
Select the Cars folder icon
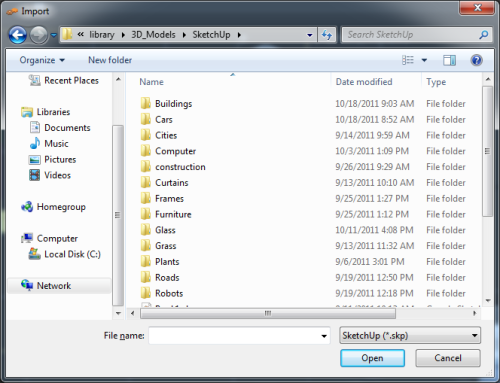pos(146,119)
